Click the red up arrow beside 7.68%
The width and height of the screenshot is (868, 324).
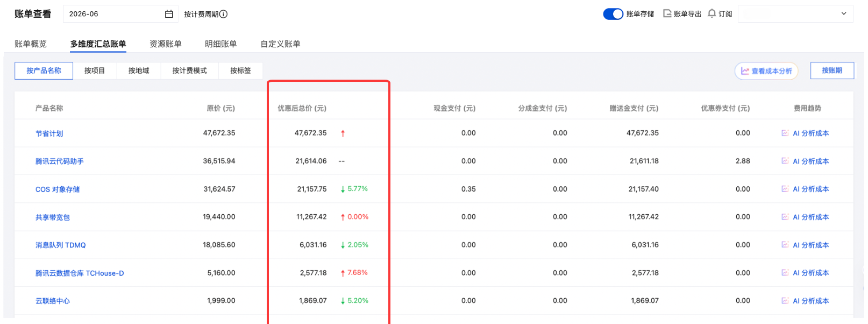click(343, 273)
